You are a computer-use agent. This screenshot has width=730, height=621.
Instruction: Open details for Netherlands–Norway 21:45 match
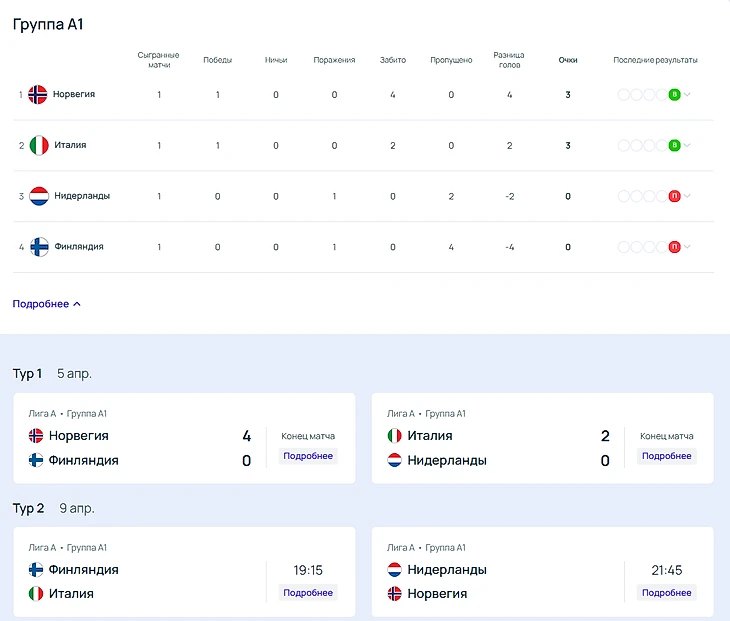pyautogui.click(x=666, y=593)
